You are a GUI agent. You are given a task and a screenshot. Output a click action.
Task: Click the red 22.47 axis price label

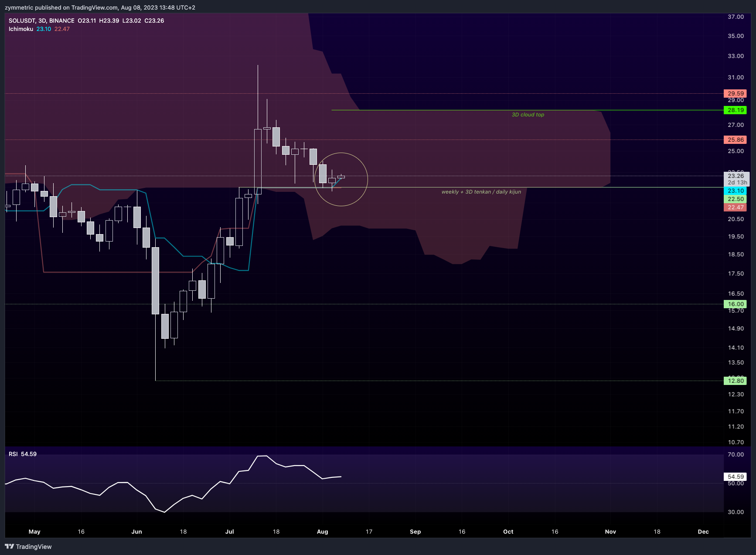[x=735, y=207]
